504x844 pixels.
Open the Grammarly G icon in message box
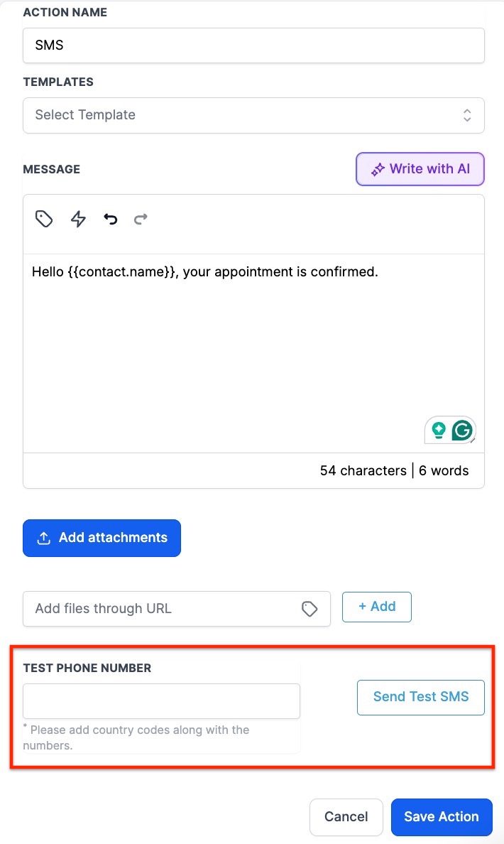coord(462,430)
